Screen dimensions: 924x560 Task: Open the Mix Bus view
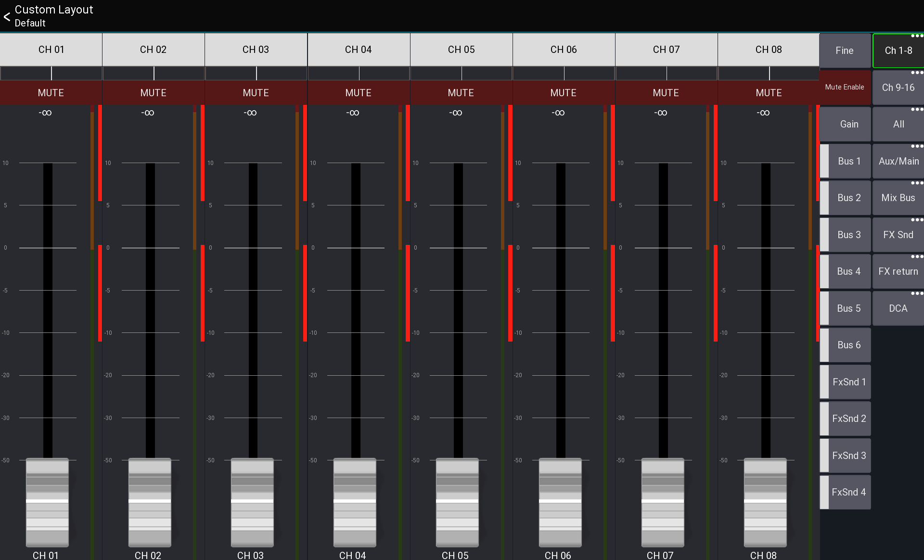(x=897, y=198)
